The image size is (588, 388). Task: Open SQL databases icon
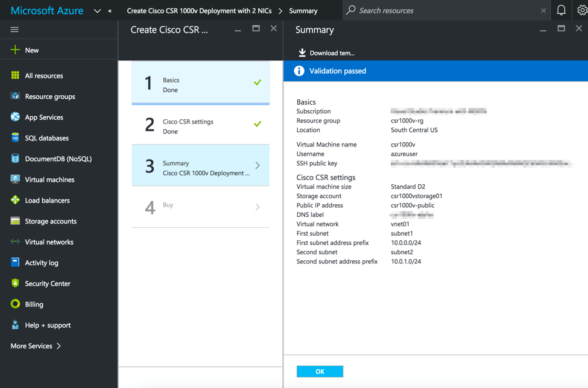(x=15, y=138)
